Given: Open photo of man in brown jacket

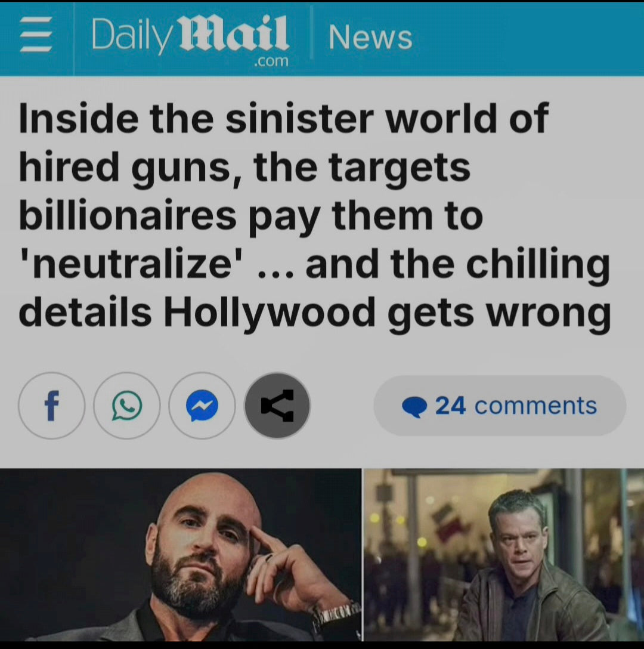Looking at the screenshot, I should 504,555.
